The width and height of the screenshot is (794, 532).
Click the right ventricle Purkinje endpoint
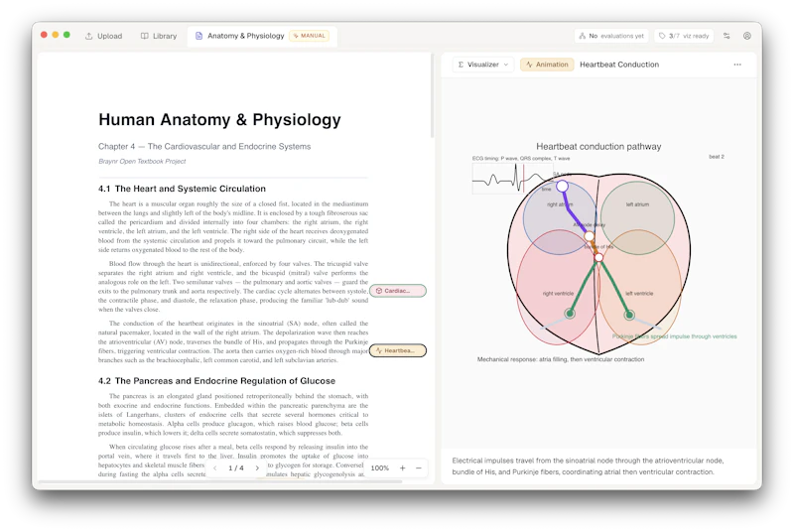(570, 314)
